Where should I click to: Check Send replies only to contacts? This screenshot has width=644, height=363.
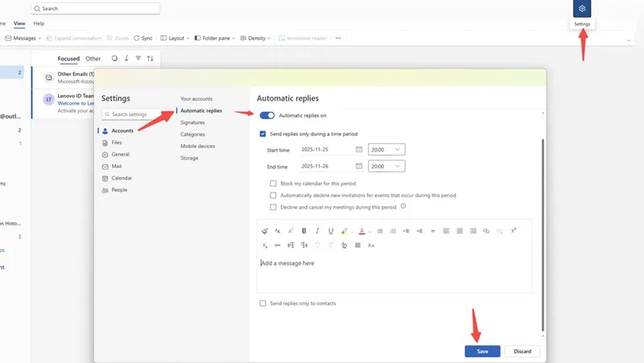262,303
